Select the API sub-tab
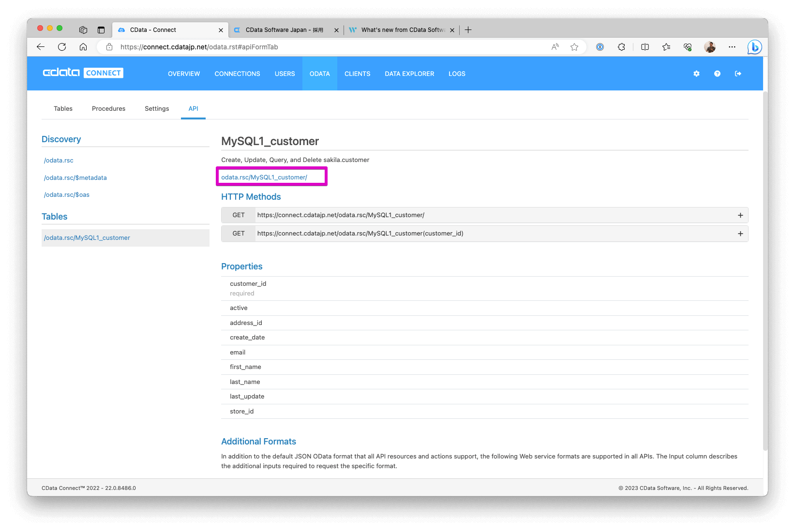 [x=194, y=109]
